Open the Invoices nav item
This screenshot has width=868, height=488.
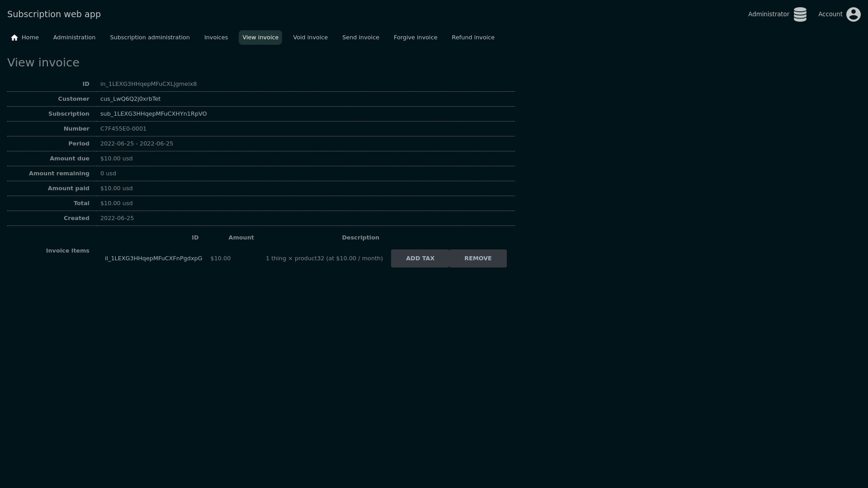click(x=216, y=38)
